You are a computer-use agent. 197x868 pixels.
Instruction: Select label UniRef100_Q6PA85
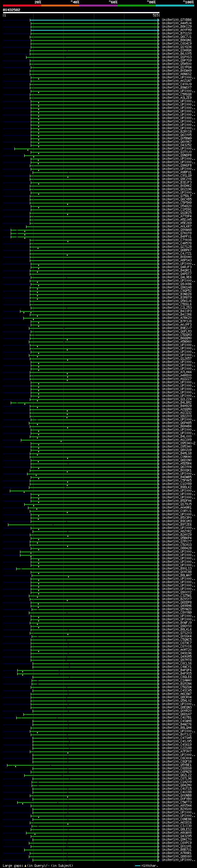click(177, 423)
